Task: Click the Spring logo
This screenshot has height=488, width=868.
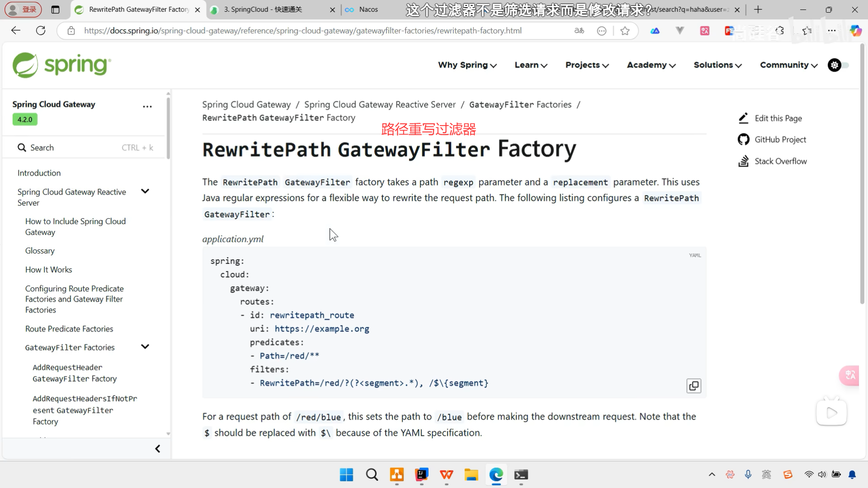Action: (61, 65)
